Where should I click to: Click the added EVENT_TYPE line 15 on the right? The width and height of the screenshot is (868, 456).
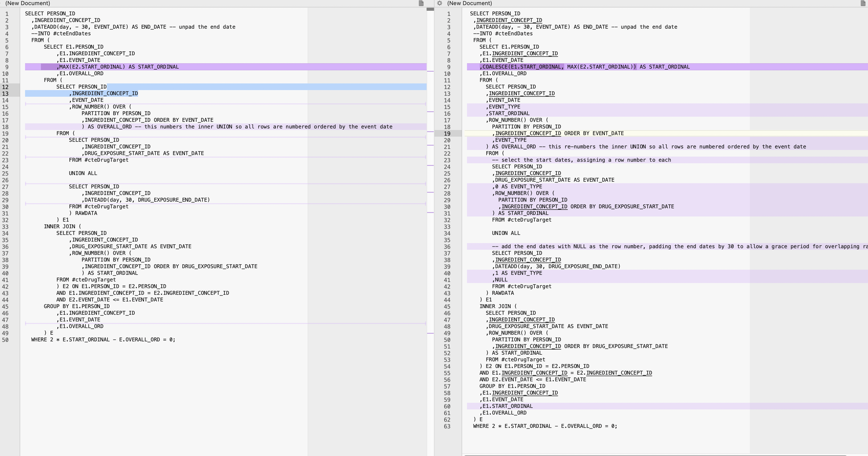coord(504,106)
